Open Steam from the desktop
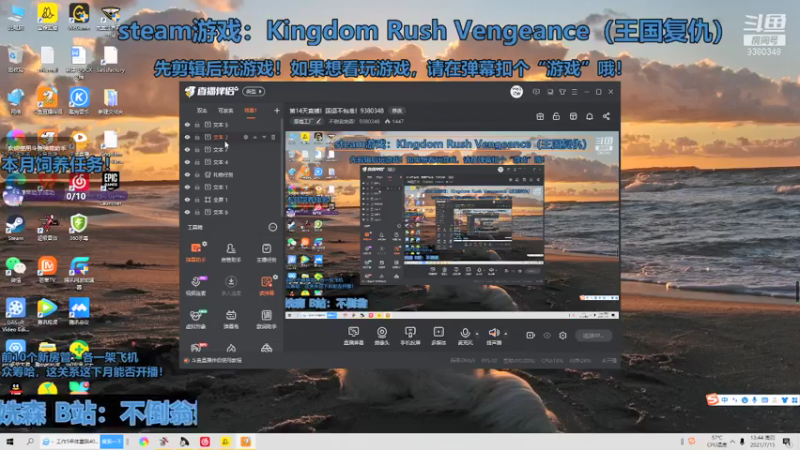This screenshot has height=450, width=800. 15,227
